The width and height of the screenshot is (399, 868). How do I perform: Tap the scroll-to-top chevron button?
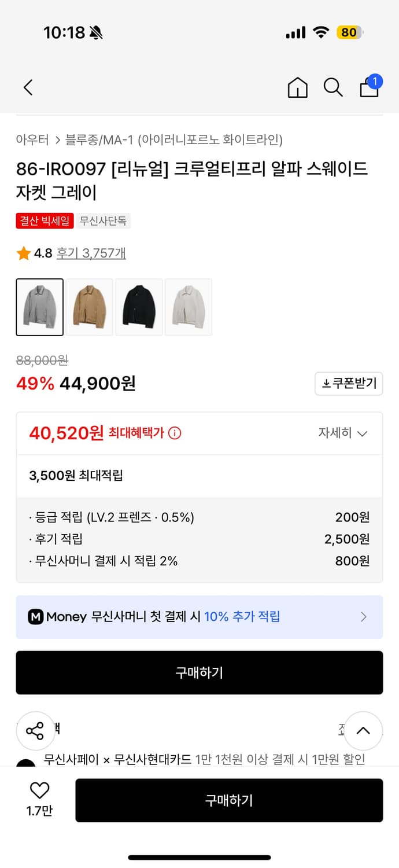(x=363, y=731)
